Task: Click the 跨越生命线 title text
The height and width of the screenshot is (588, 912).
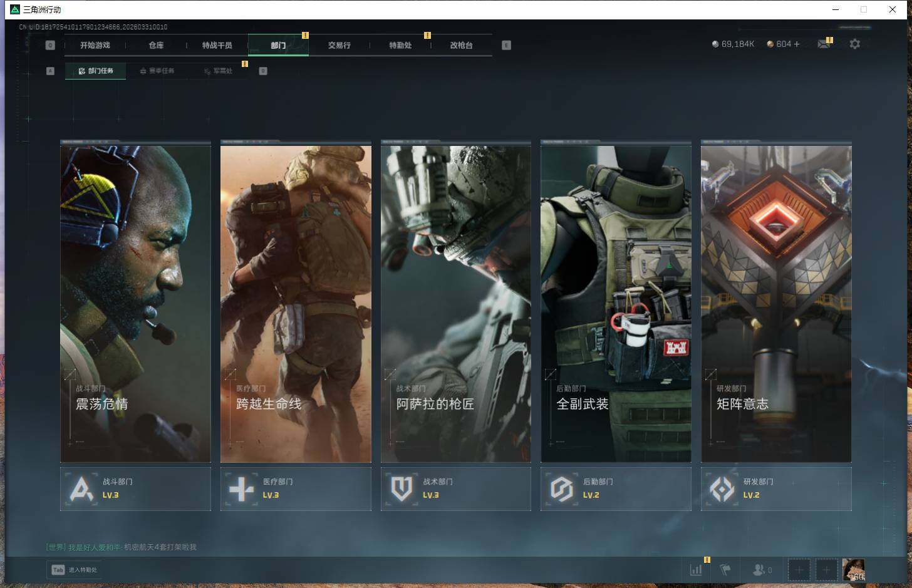Action: click(269, 404)
